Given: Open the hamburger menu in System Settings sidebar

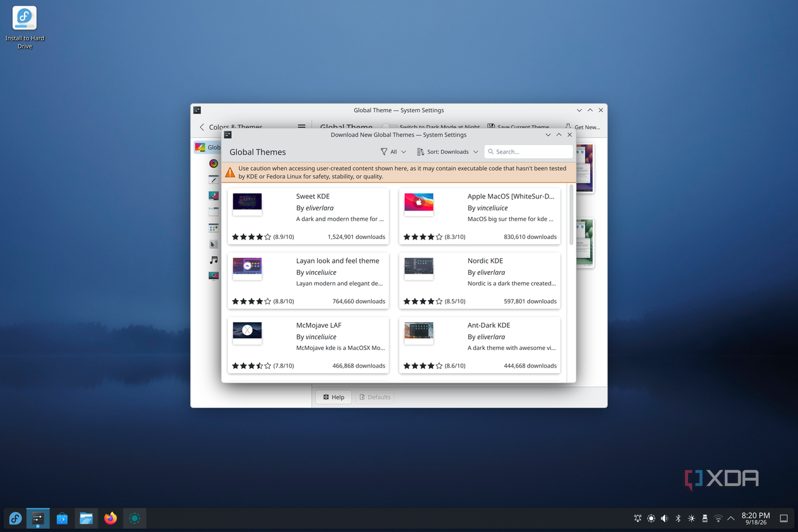Looking at the screenshot, I should click(x=301, y=127).
